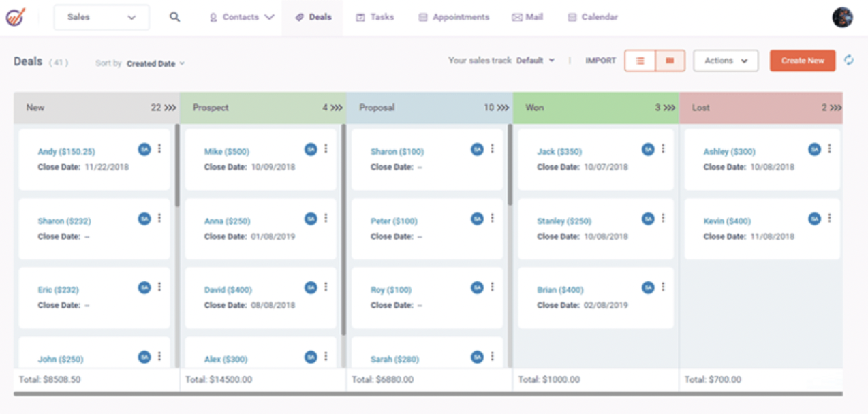Open the Sales module dropdown
This screenshot has width=868, height=414.
coord(102,18)
